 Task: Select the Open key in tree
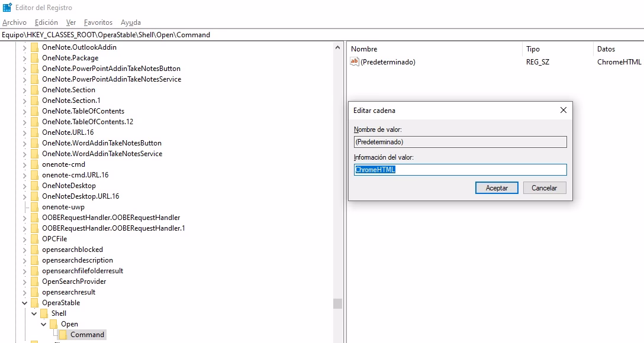(69, 324)
